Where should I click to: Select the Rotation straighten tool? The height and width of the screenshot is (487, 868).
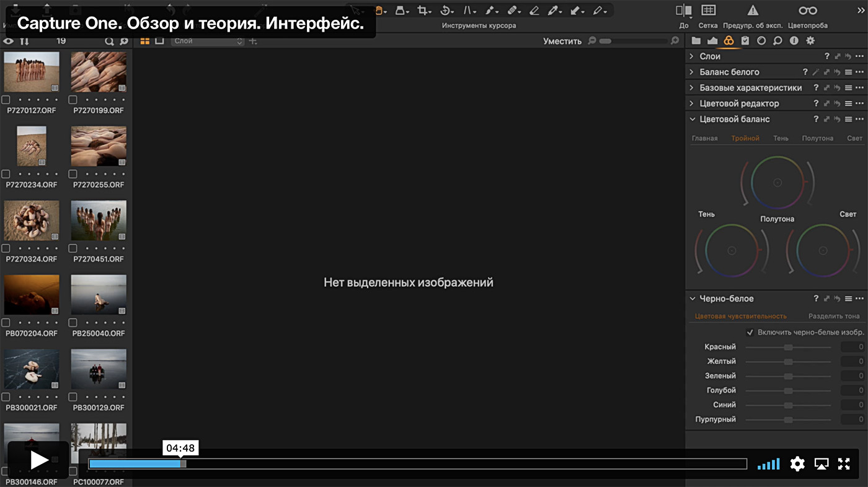click(x=445, y=11)
